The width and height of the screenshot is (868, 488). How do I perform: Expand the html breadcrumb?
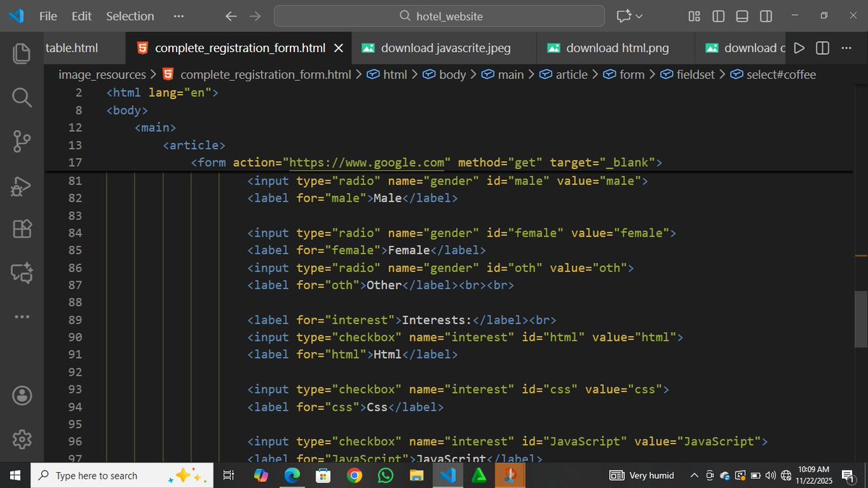[387, 74]
